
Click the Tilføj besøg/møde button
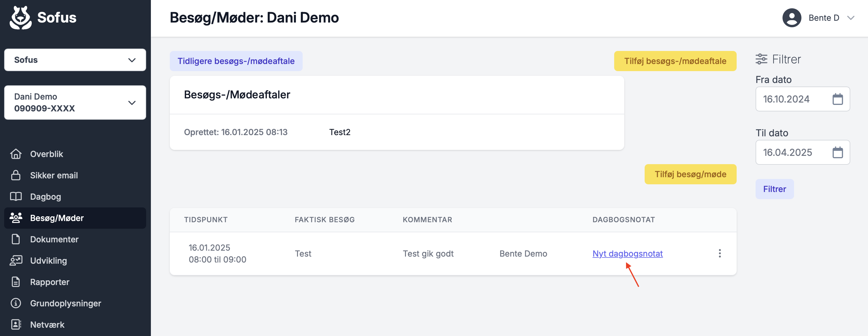690,175
